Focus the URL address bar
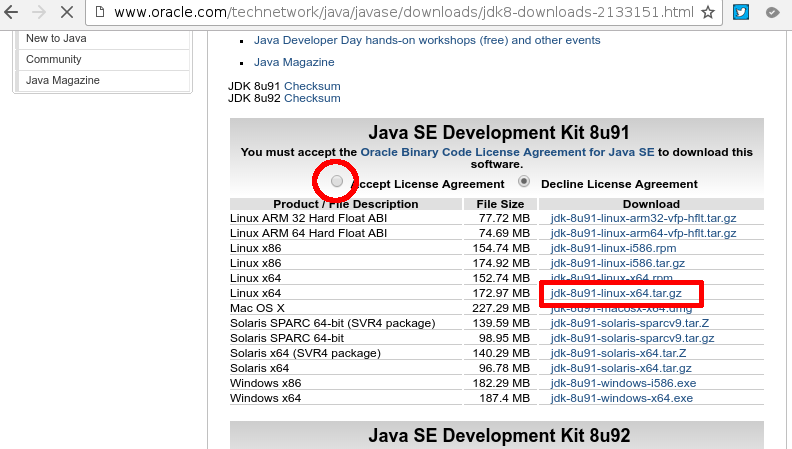 point(404,12)
